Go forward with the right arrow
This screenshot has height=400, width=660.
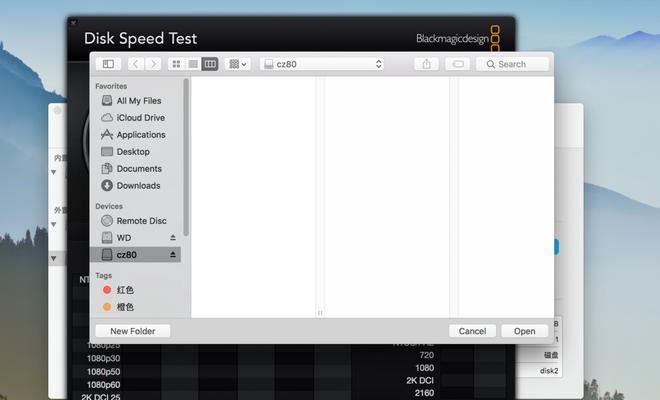coord(154,64)
